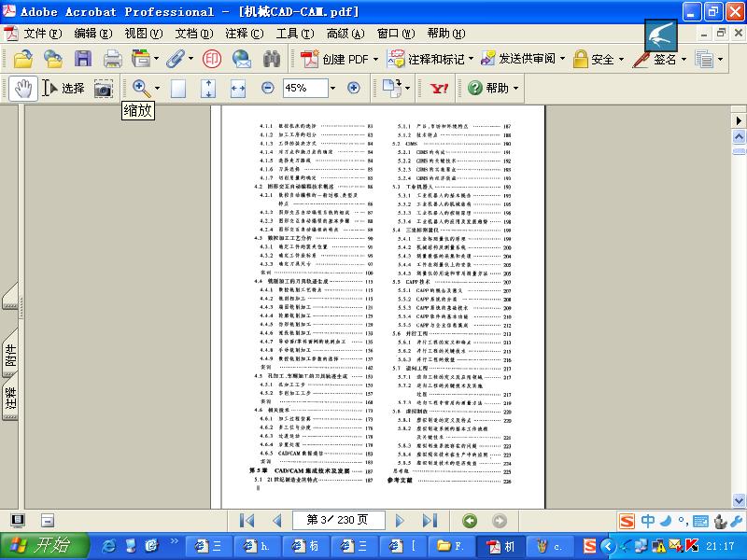Screen dimensions: 747x560
Task: Search the document with the binoculars icon
Action: pyautogui.click(x=271, y=58)
